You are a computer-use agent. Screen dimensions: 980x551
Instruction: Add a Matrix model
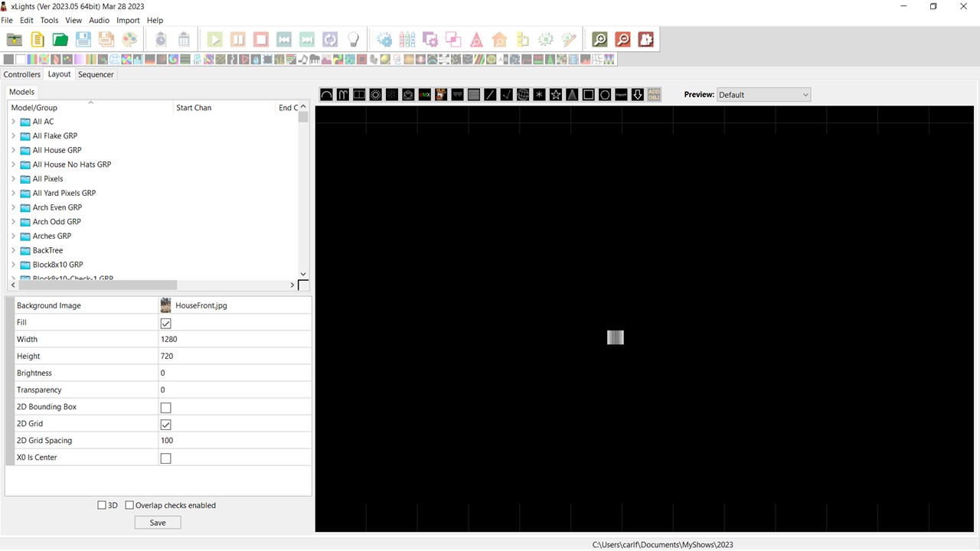coord(473,94)
